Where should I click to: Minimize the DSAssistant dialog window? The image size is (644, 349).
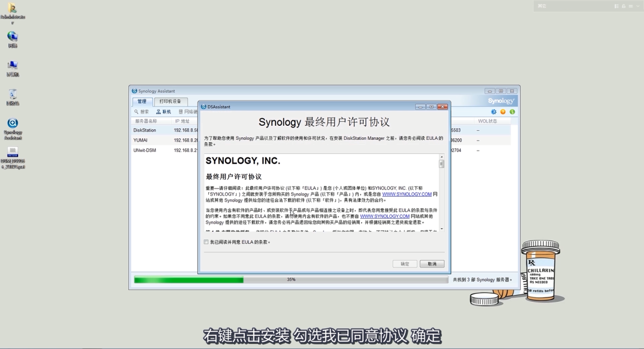pyautogui.click(x=421, y=107)
